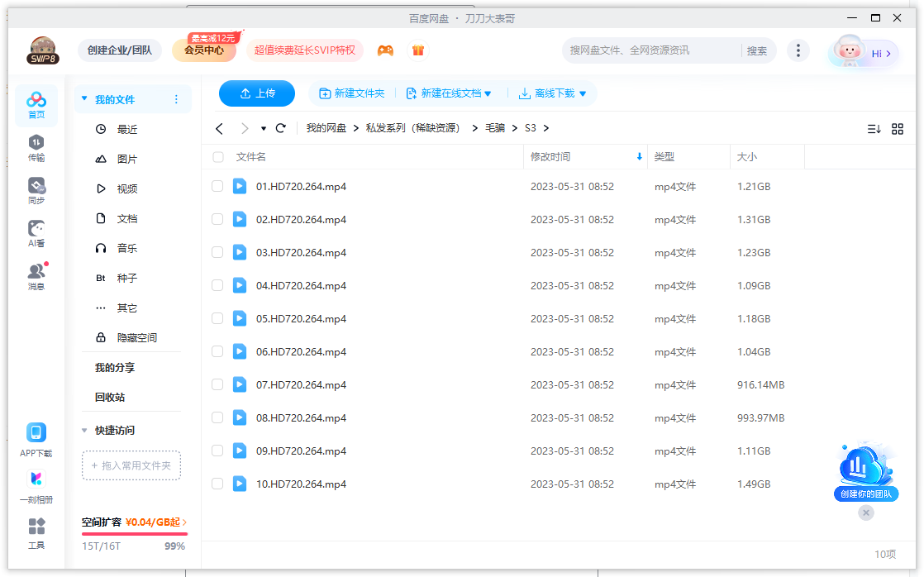
Task: Open the 离线下载 dropdown arrow
Action: 583,93
